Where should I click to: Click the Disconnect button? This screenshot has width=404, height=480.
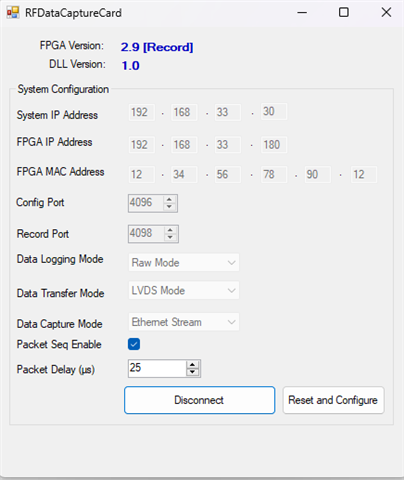200,400
